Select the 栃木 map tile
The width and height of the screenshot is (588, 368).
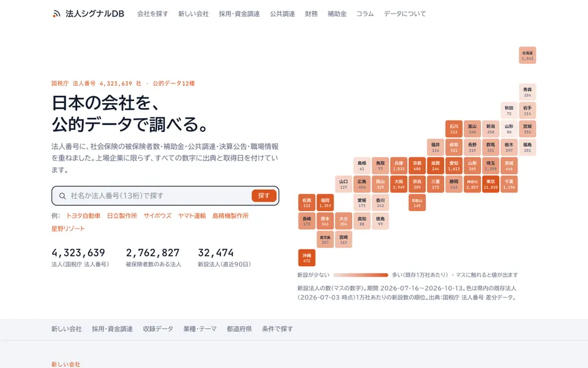tap(509, 147)
